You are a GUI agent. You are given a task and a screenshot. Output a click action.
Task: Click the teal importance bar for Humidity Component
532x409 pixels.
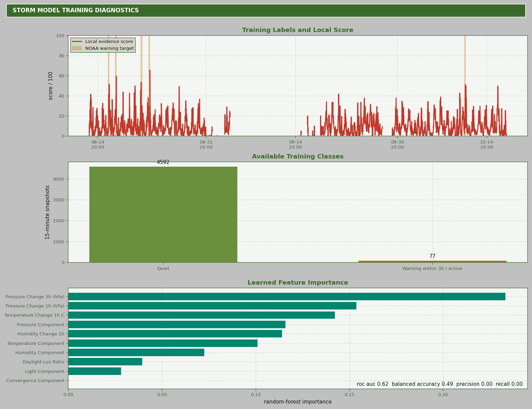pos(136,352)
